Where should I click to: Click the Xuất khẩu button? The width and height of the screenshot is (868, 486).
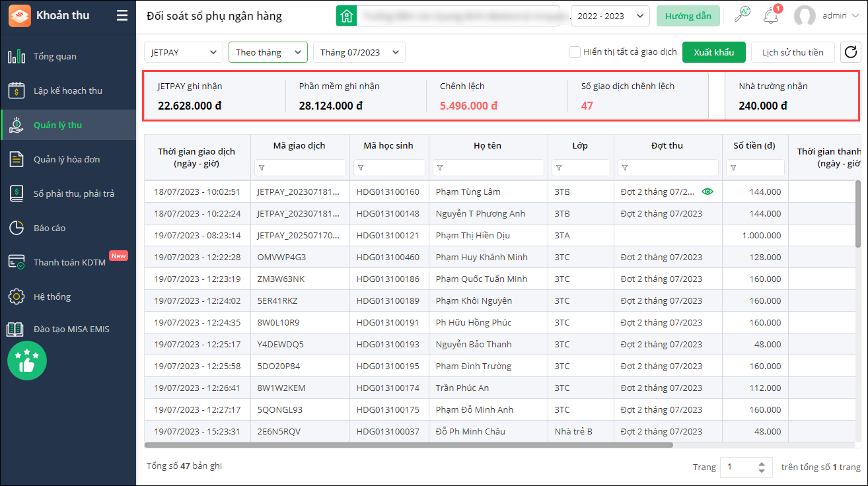pyautogui.click(x=713, y=52)
